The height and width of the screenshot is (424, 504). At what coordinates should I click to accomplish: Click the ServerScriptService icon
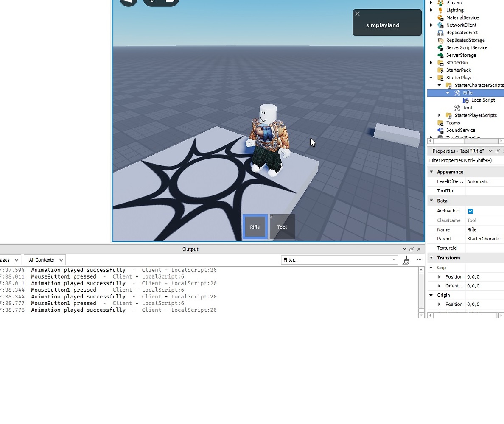coord(440,47)
